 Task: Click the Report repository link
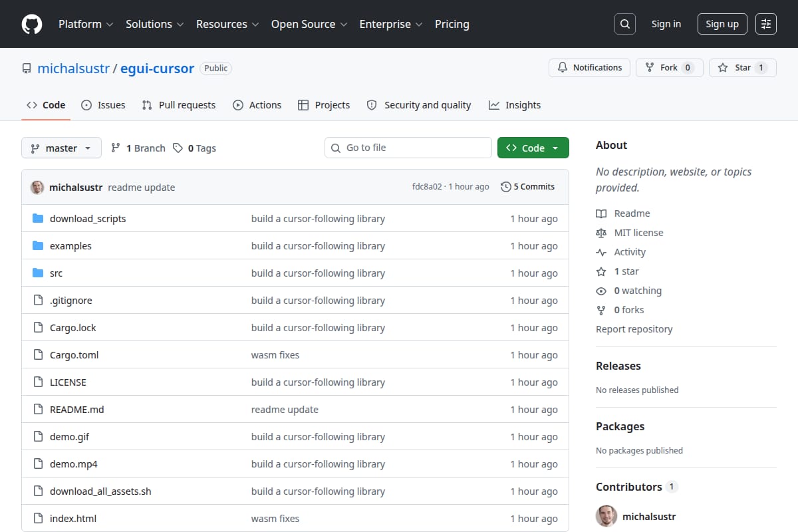point(634,329)
